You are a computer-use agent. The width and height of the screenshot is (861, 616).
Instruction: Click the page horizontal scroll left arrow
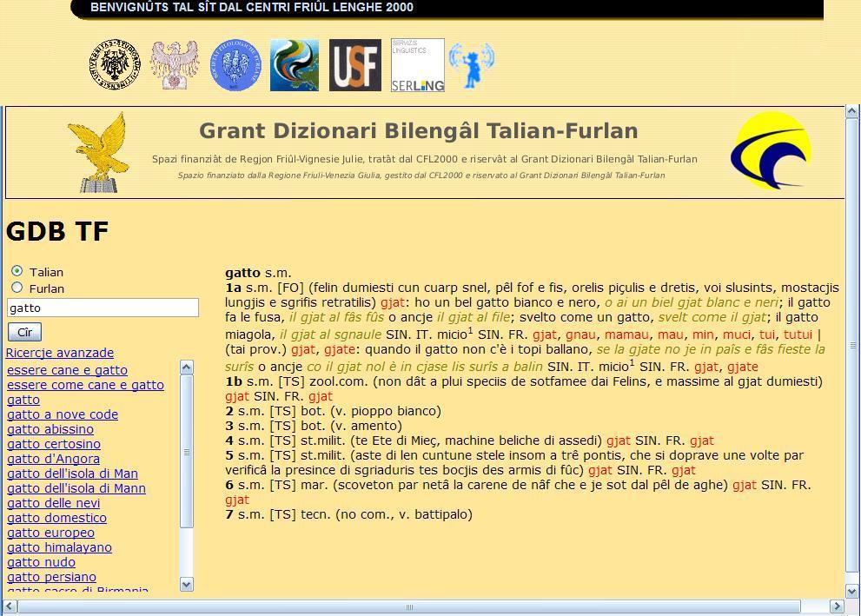pos(10,606)
